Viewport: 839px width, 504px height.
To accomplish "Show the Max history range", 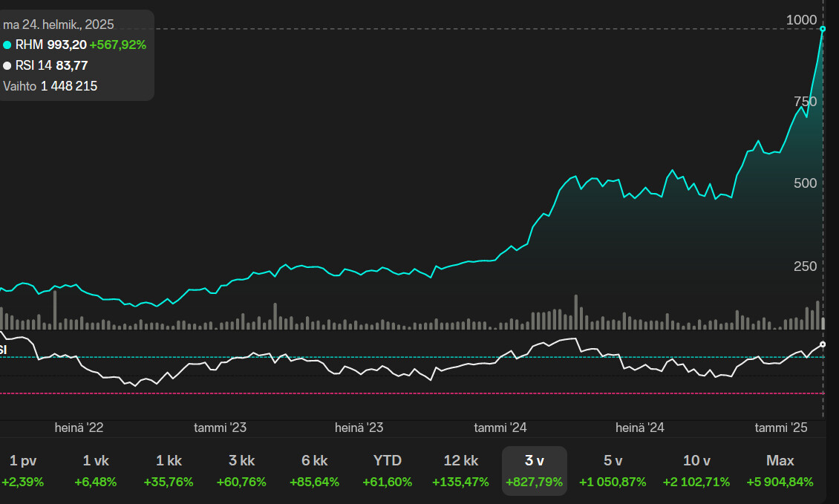I will pos(780,471).
